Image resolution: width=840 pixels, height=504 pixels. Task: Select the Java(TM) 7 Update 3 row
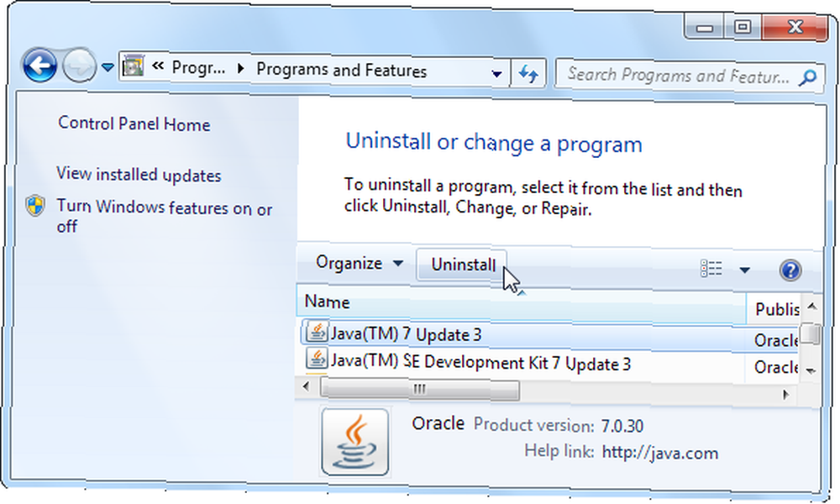coord(548,336)
